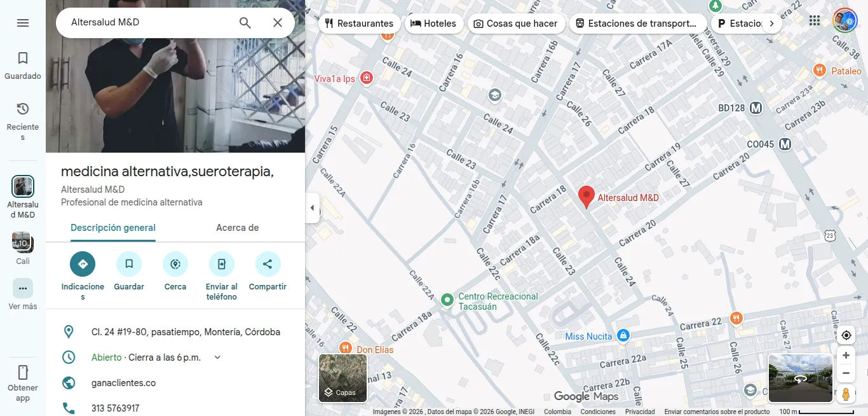Open Google account avatar

(845, 21)
